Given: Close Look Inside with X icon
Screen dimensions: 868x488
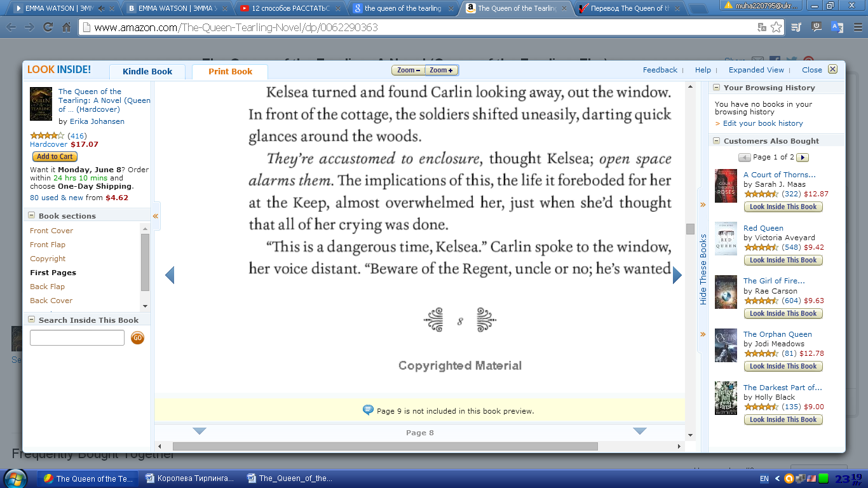Looking at the screenshot, I should click(x=832, y=69).
